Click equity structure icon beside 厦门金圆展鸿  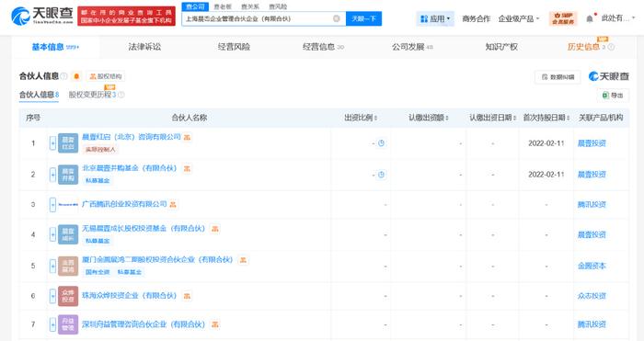243,260
